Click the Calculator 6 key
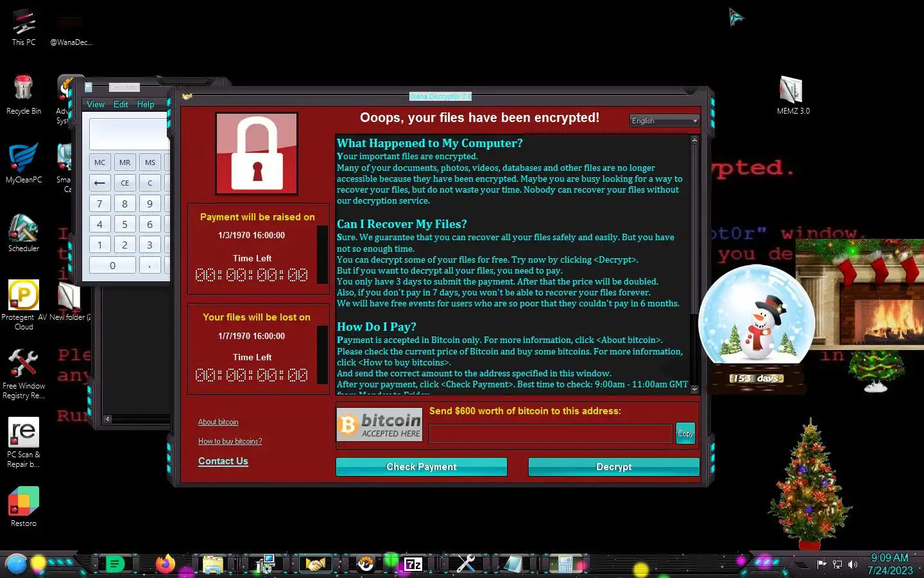 tap(150, 224)
